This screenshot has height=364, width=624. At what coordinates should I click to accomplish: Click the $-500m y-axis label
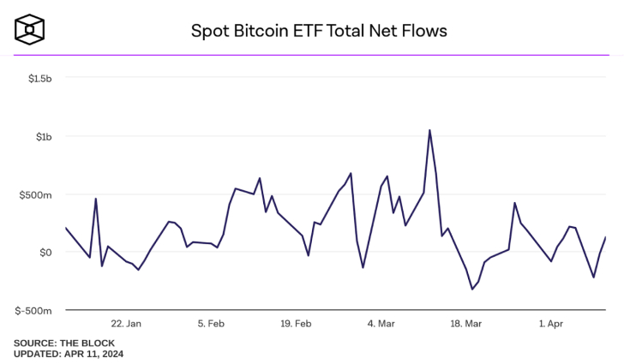tap(35, 310)
